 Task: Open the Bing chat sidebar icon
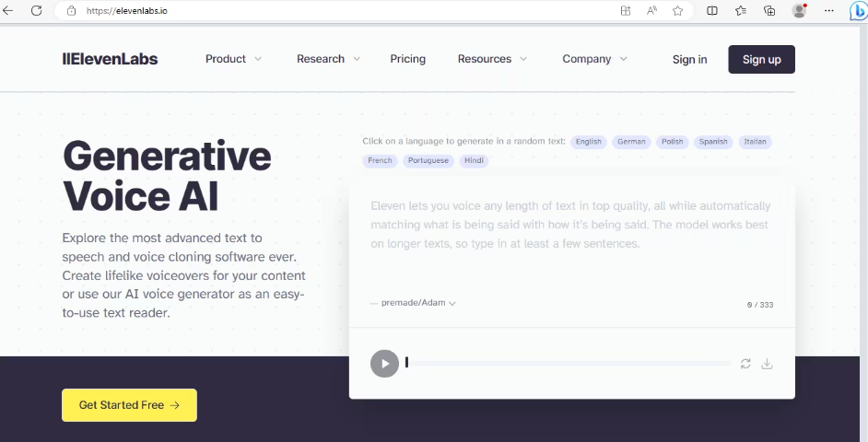coord(859,10)
